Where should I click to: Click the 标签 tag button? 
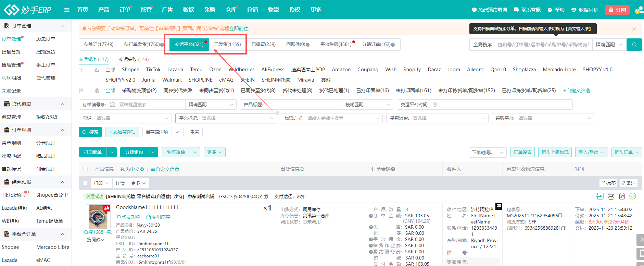tap(608, 183)
